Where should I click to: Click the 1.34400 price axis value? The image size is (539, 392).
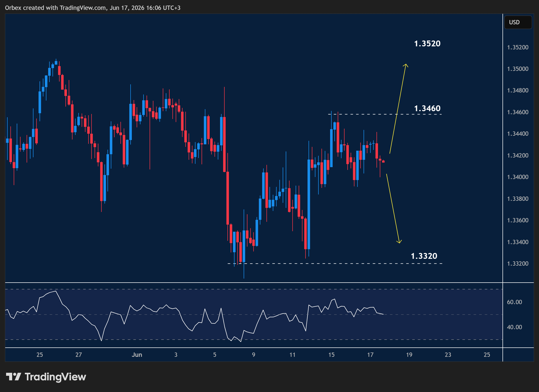point(518,134)
